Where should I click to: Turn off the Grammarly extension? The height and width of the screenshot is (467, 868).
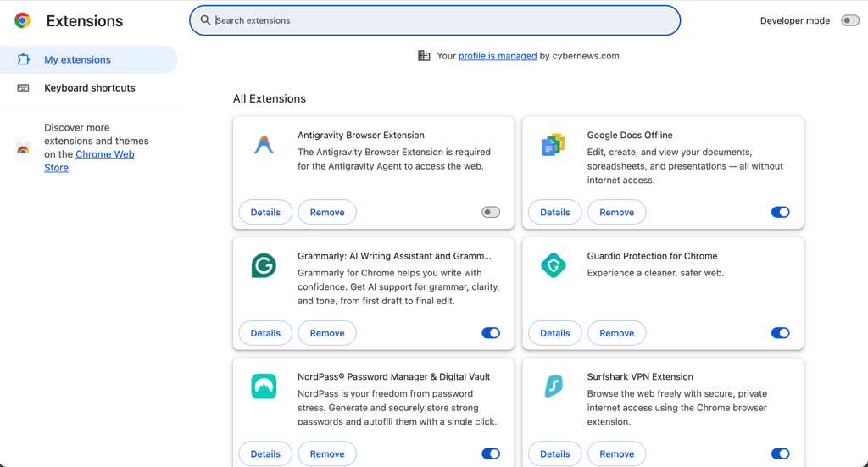(491, 332)
